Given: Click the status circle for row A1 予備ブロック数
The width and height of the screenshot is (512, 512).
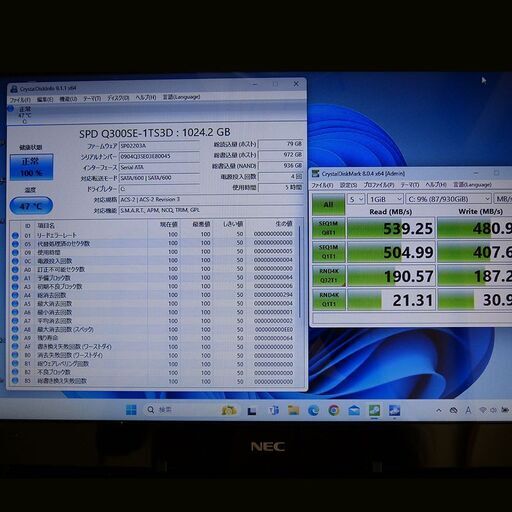Looking at the screenshot, I should click(x=15, y=278).
